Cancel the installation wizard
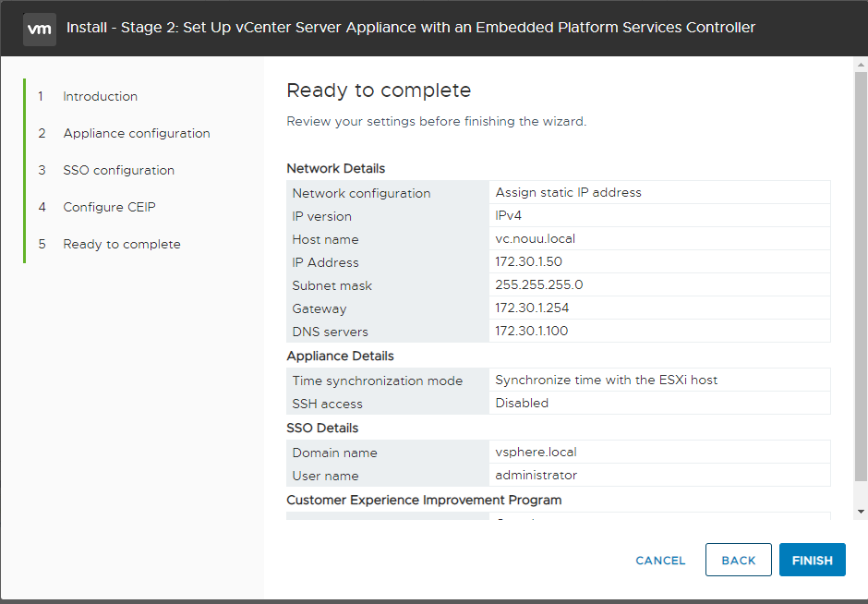The image size is (868, 604). point(660,561)
